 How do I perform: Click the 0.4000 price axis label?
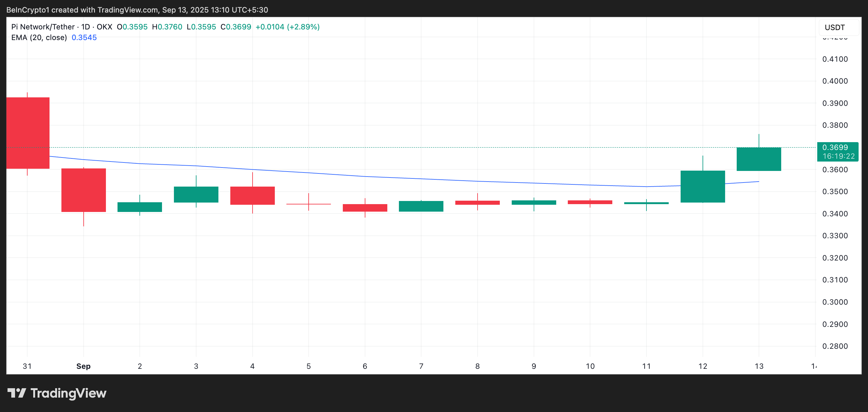coord(835,81)
